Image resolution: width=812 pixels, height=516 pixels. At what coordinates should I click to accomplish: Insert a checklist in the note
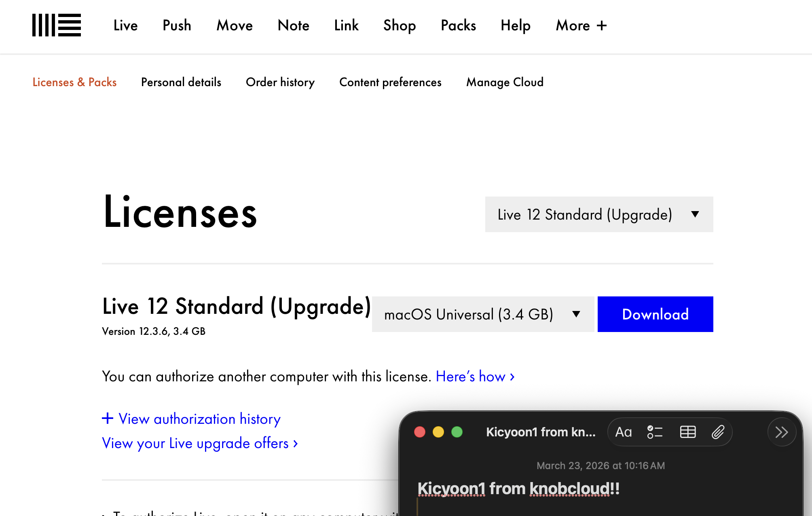(655, 432)
